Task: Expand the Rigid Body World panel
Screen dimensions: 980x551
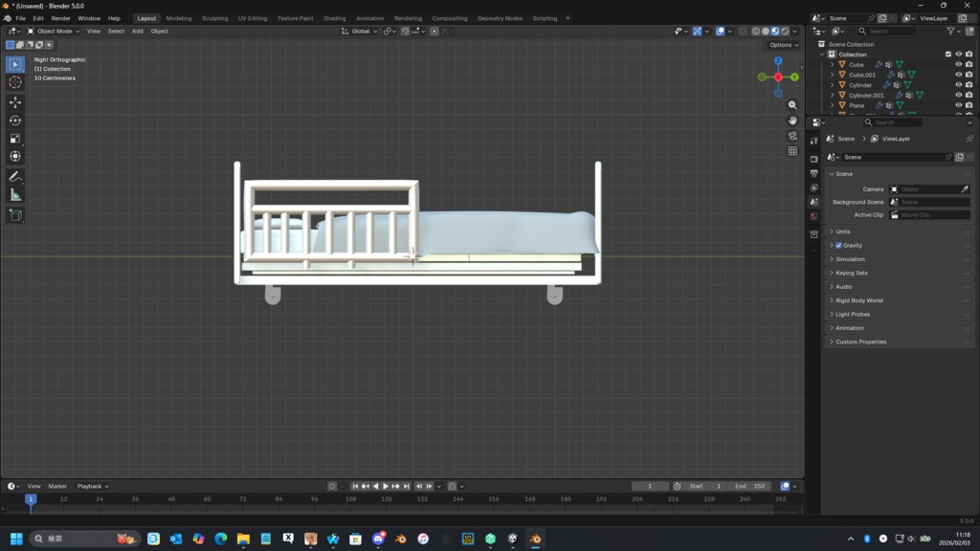Action: (858, 300)
